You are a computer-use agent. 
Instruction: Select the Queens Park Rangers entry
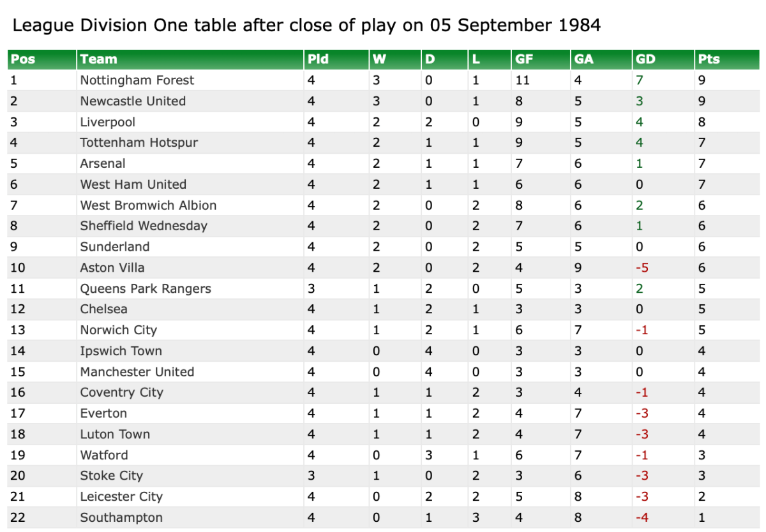click(145, 289)
